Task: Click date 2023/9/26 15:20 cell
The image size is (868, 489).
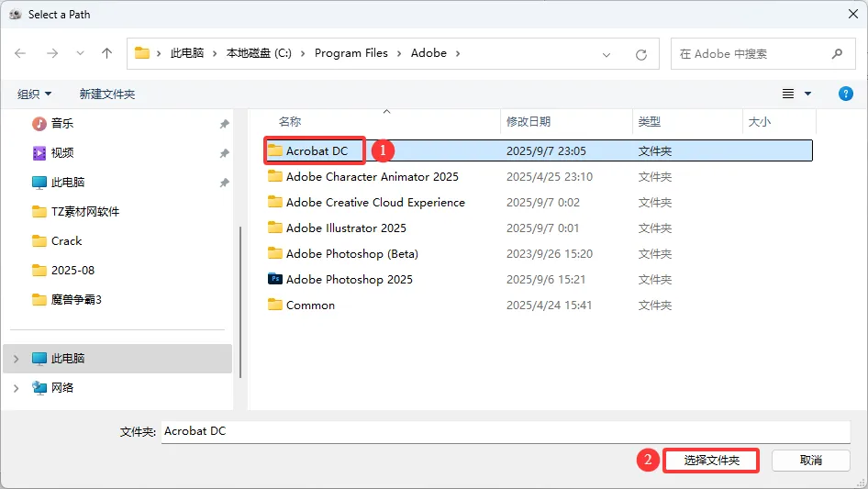Action: (549, 253)
